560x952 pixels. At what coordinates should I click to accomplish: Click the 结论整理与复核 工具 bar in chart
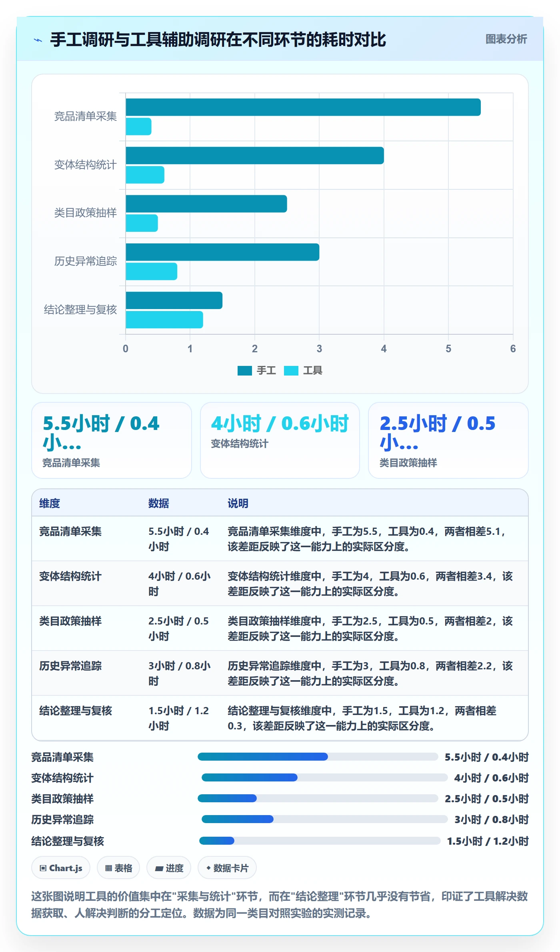point(164,320)
